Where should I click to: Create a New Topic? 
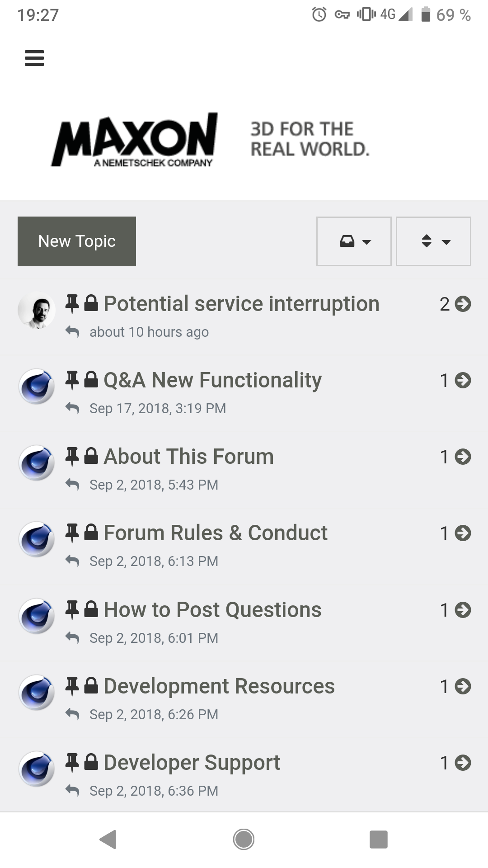[77, 241]
